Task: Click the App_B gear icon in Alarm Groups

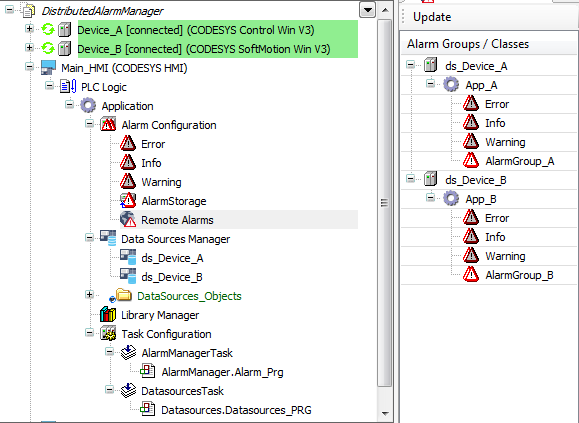Action: [x=451, y=199]
